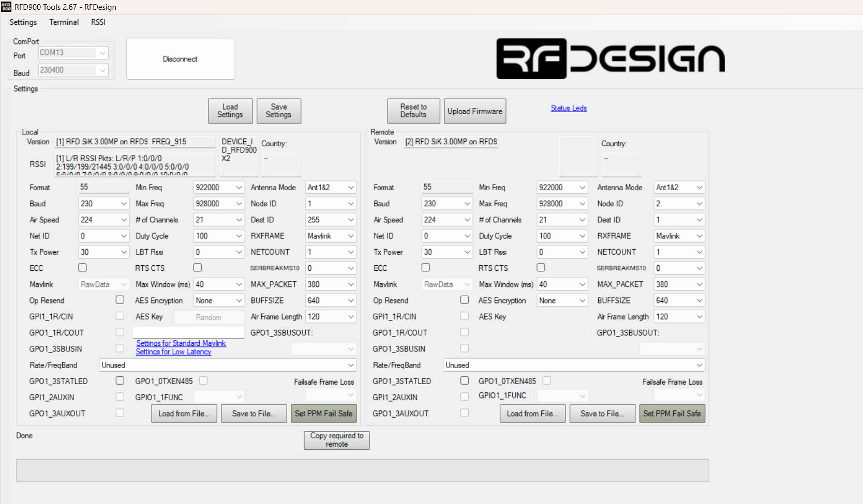Toggle local GPO1_0TXEN485 checkbox
This screenshot has height=504, width=863.
(203, 380)
